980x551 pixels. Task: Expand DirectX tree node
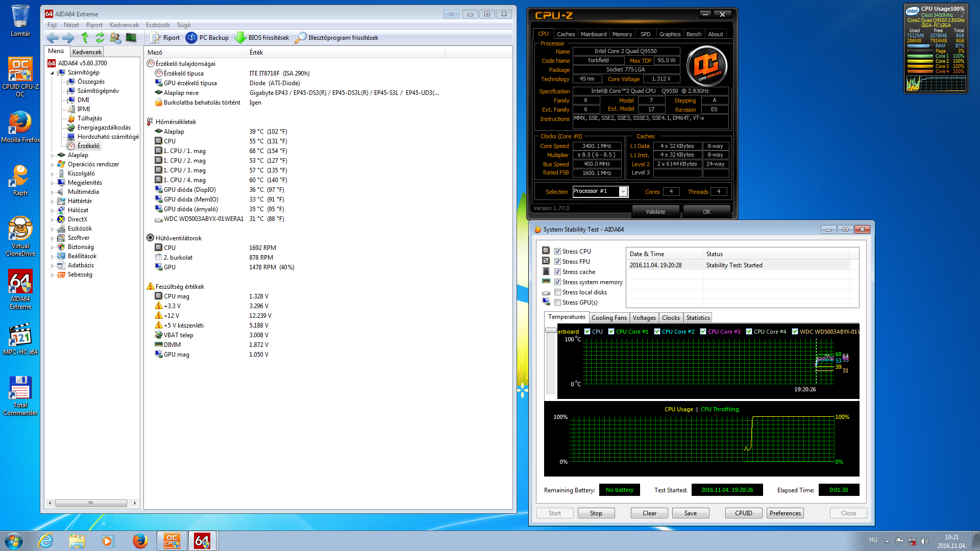(52, 219)
